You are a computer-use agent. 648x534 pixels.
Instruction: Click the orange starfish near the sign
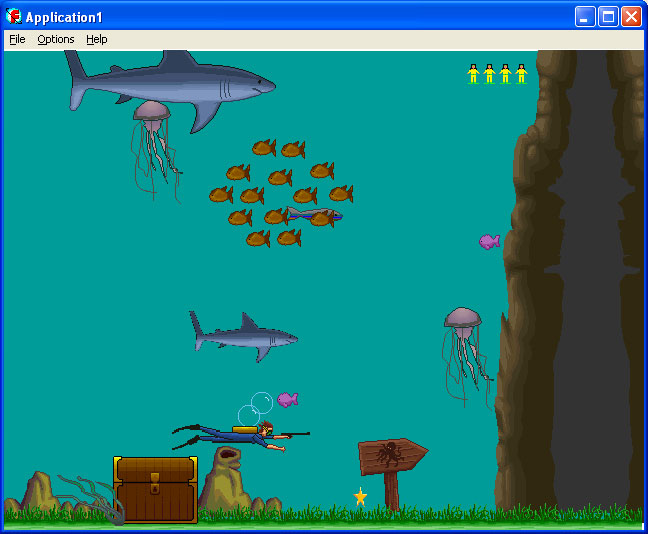coord(360,496)
